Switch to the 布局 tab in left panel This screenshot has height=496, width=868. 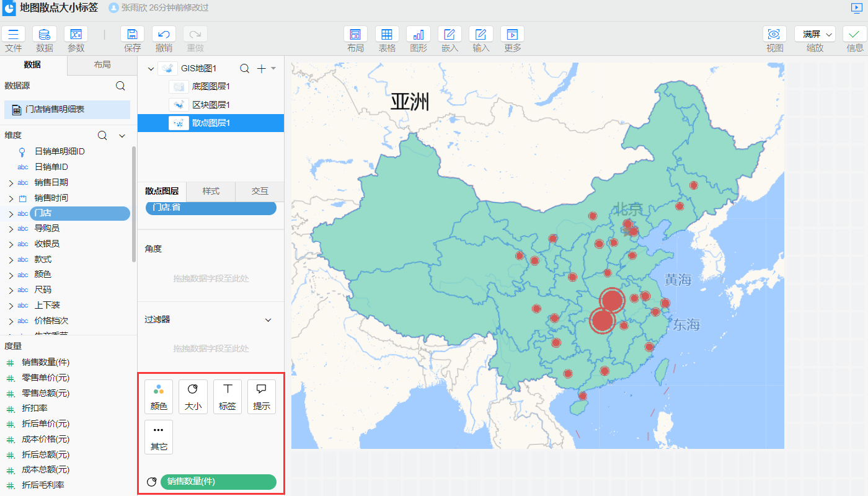coord(102,64)
